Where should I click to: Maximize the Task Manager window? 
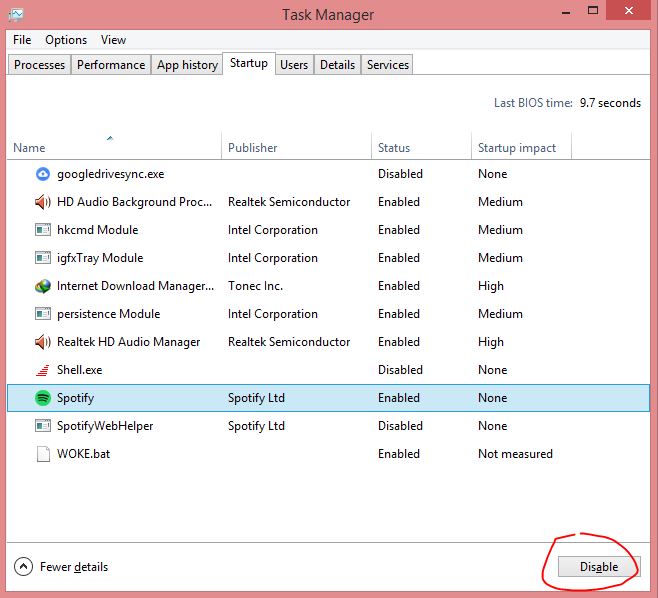pyautogui.click(x=593, y=10)
